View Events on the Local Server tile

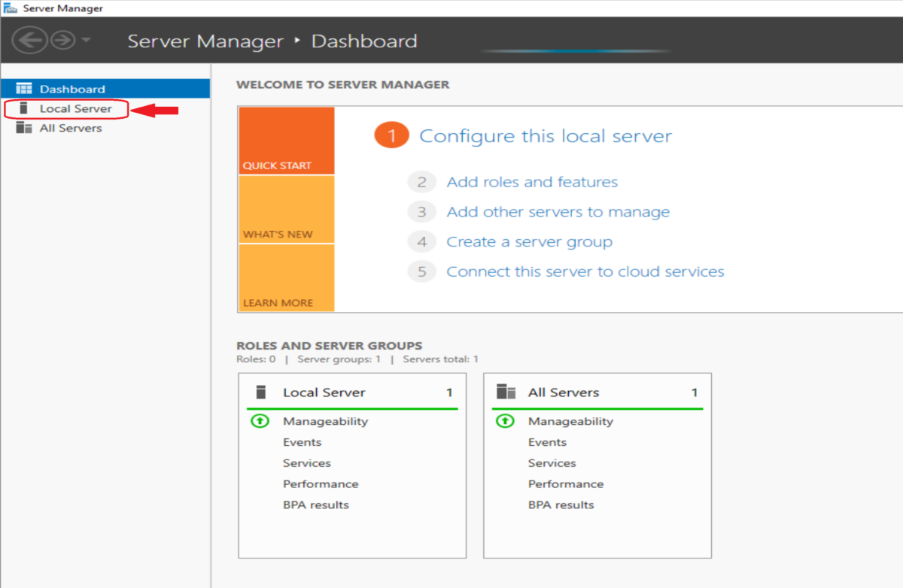click(x=302, y=442)
